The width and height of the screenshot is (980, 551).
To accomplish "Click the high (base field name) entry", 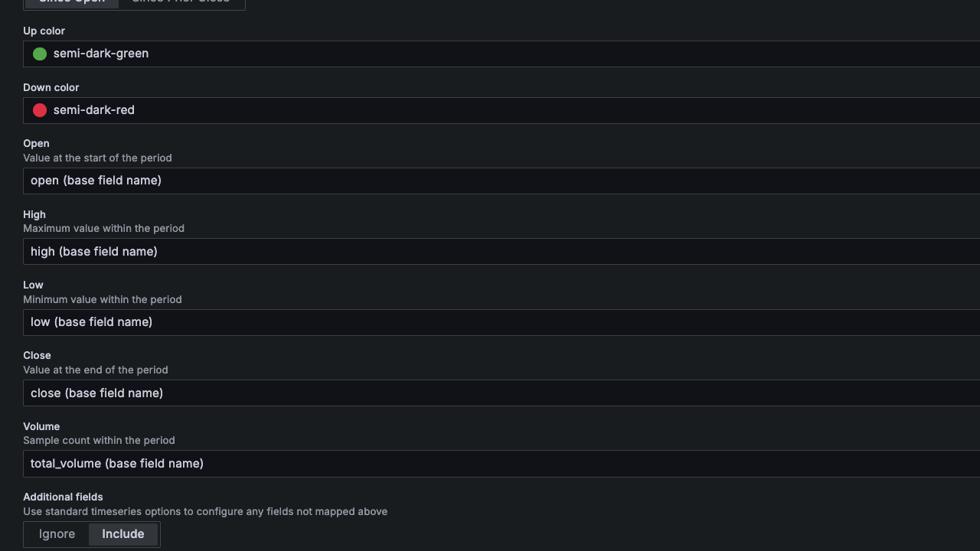I will pyautogui.click(x=93, y=251).
